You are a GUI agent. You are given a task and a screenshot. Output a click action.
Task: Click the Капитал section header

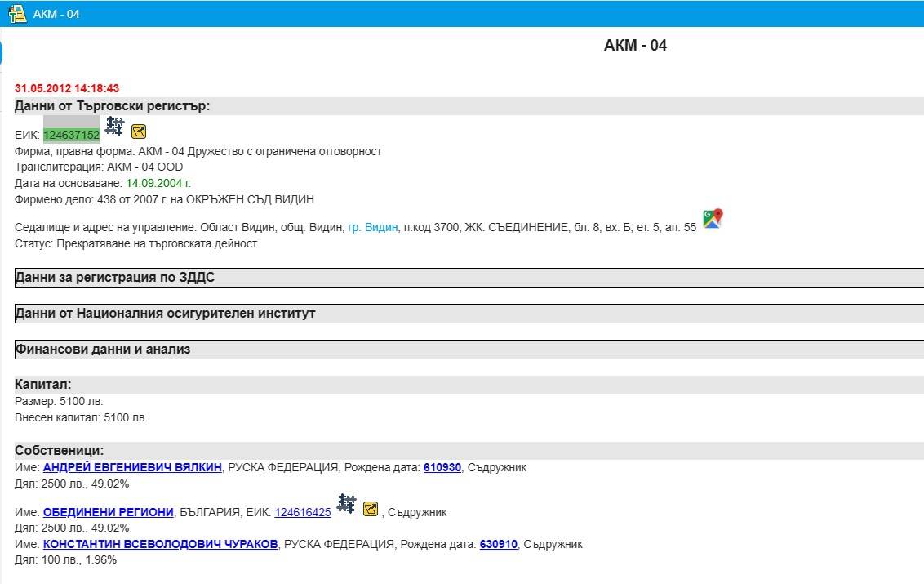[x=43, y=385]
